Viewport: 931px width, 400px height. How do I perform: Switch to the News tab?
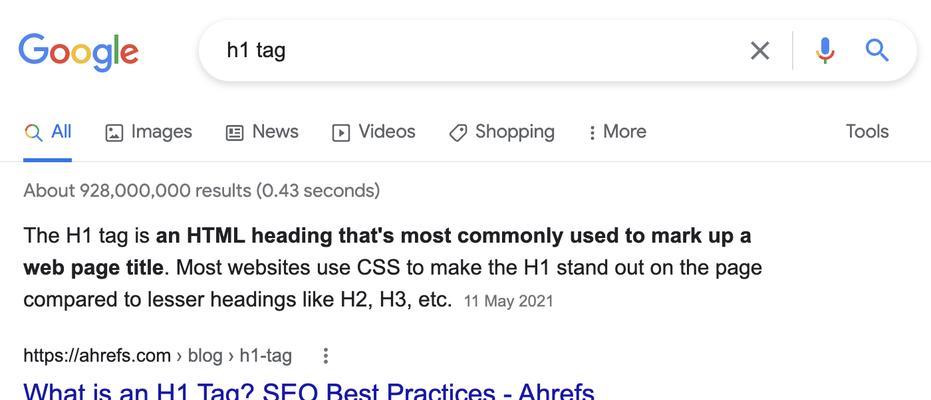(x=262, y=132)
